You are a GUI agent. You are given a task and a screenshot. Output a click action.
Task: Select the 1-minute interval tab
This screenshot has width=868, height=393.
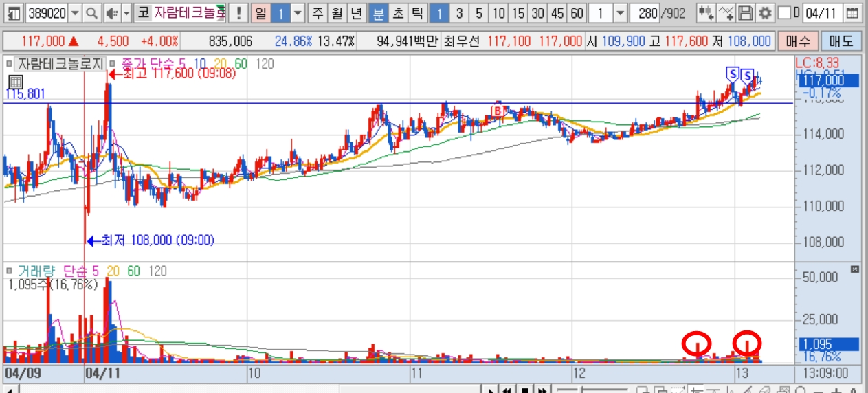click(441, 12)
